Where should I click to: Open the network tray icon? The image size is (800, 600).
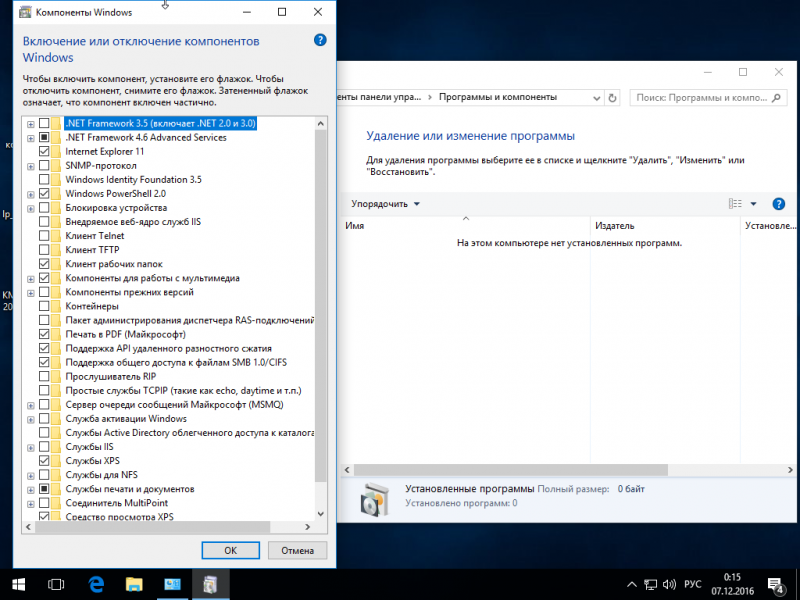coord(650,585)
